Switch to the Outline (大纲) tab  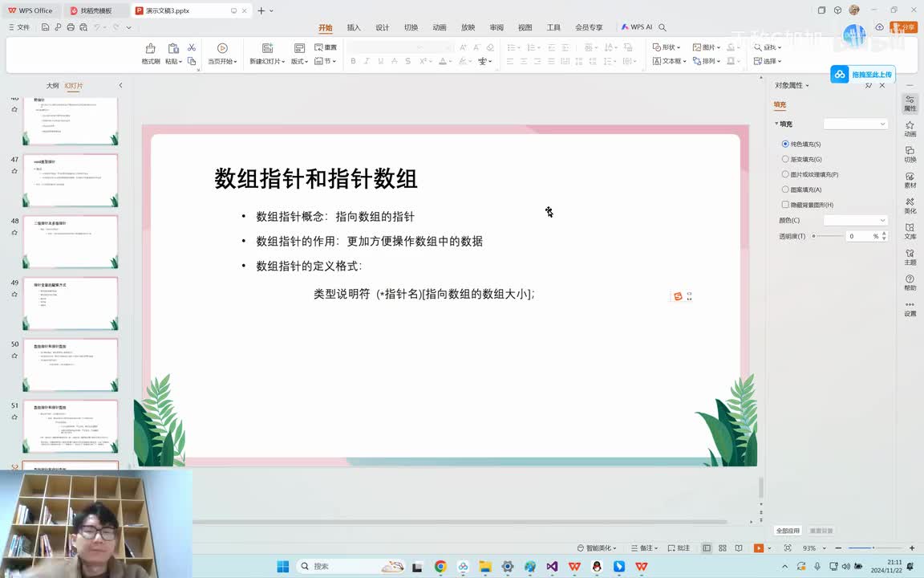point(52,86)
